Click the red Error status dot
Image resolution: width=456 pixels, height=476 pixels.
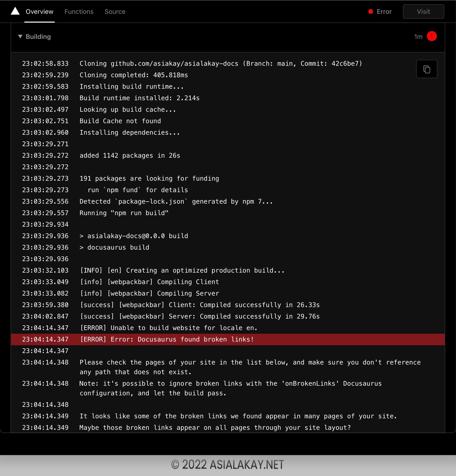pyautogui.click(x=370, y=12)
